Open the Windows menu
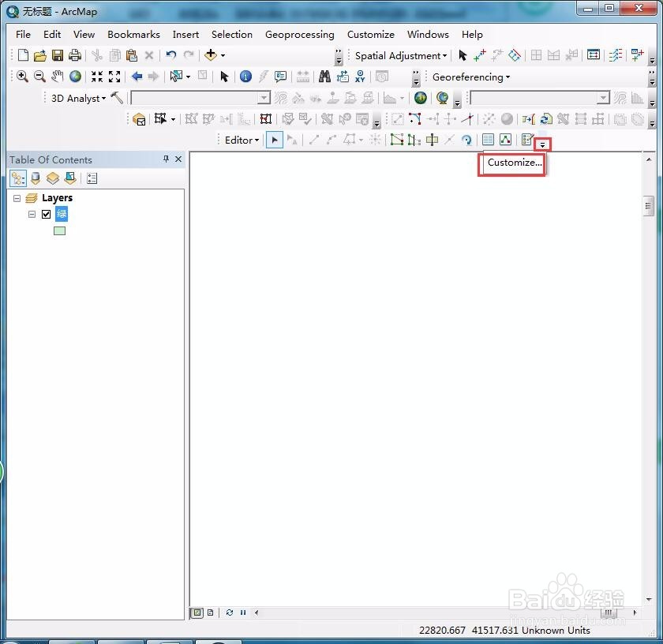The height and width of the screenshot is (644, 663). pos(428,34)
